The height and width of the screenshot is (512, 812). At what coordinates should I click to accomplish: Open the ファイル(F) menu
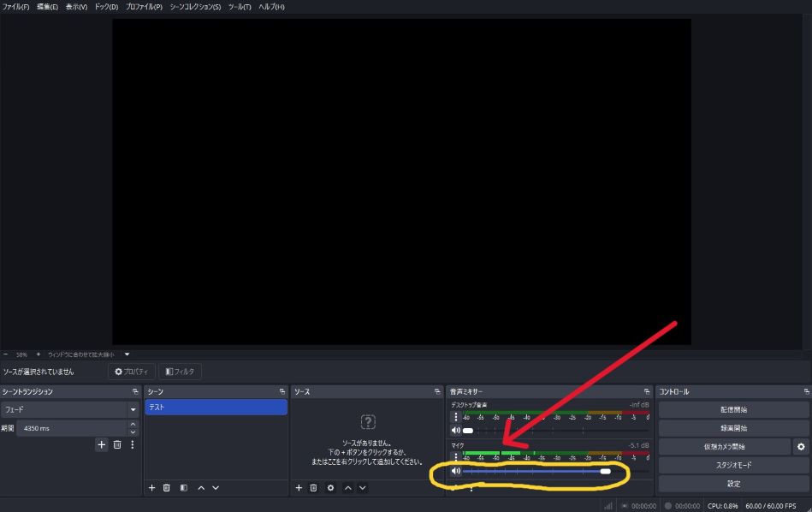pyautogui.click(x=16, y=7)
